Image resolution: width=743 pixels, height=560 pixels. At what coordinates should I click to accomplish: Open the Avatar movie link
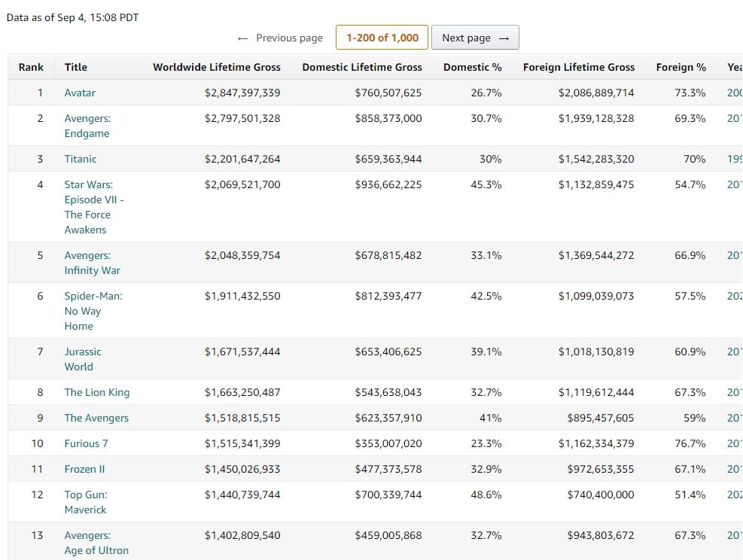pyautogui.click(x=80, y=93)
